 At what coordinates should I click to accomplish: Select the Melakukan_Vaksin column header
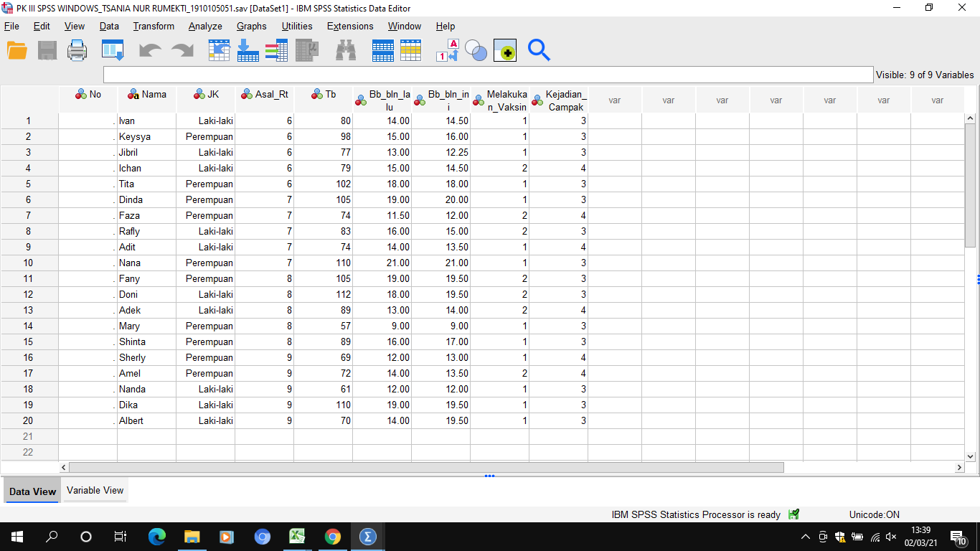coord(500,100)
